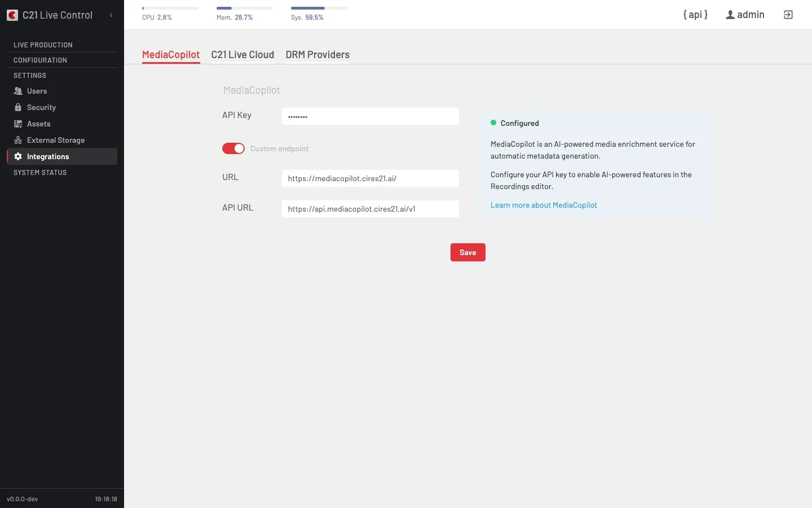The height and width of the screenshot is (508, 812).
Task: Click the C21 Live Control logo icon
Action: pos(12,15)
